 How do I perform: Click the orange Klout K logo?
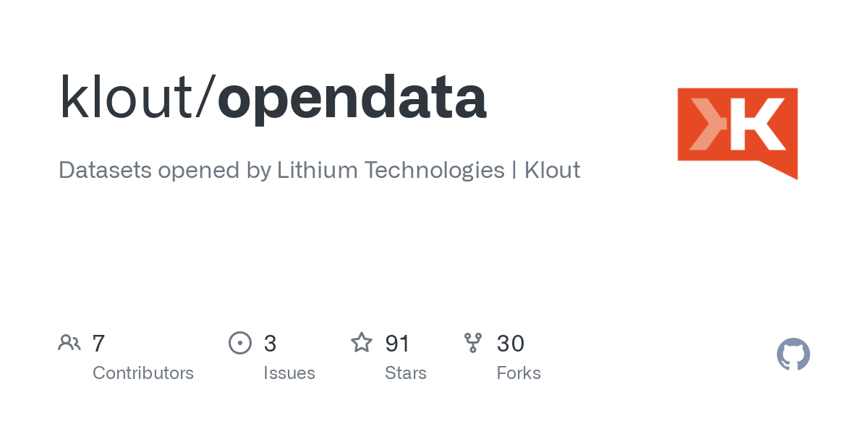738,133
